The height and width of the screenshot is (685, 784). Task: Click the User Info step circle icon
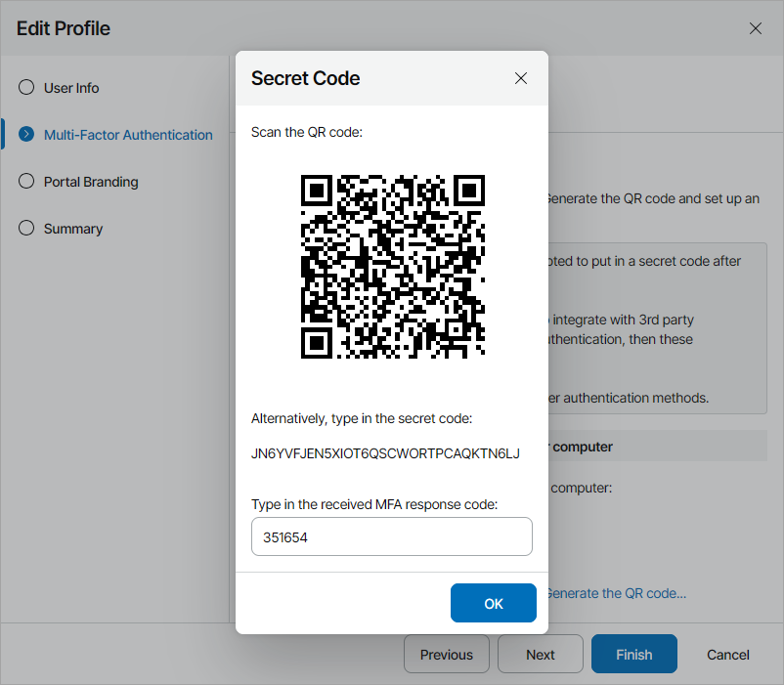(x=26, y=87)
